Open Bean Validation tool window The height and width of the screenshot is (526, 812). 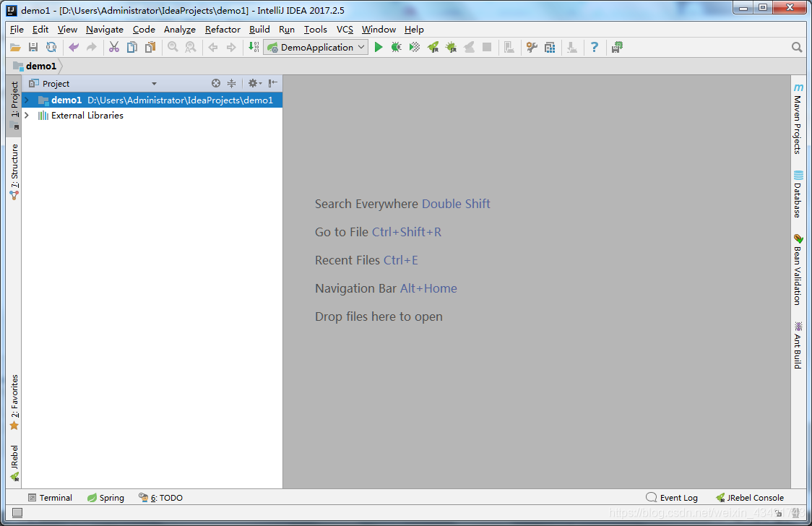point(798,270)
